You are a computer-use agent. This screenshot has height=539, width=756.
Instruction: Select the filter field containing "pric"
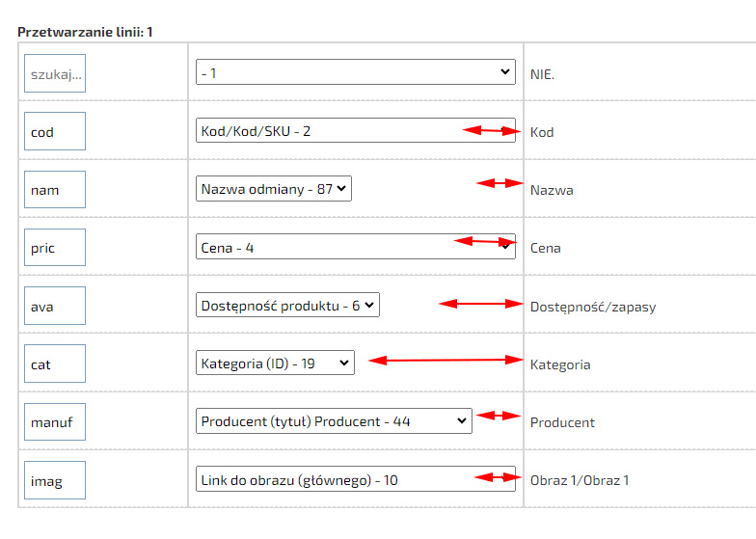pos(55,247)
